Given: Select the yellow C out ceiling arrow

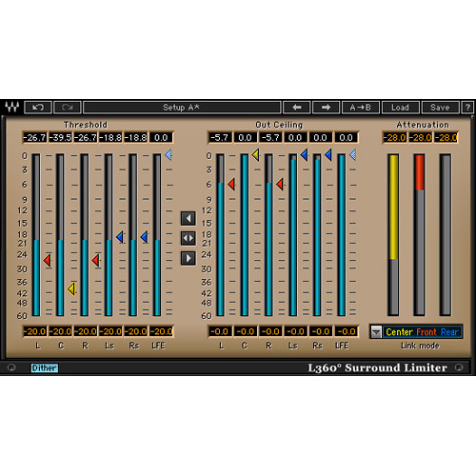Looking at the screenshot, I should coord(255,155).
